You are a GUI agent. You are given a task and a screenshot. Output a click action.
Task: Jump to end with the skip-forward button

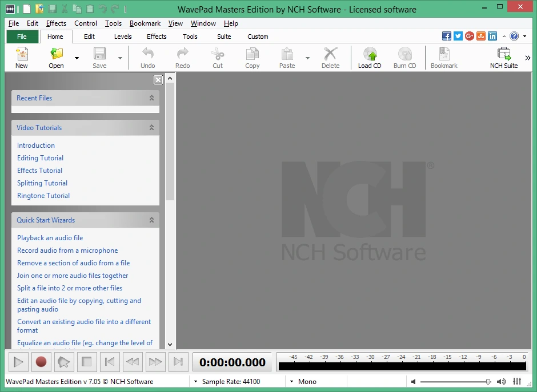click(178, 362)
